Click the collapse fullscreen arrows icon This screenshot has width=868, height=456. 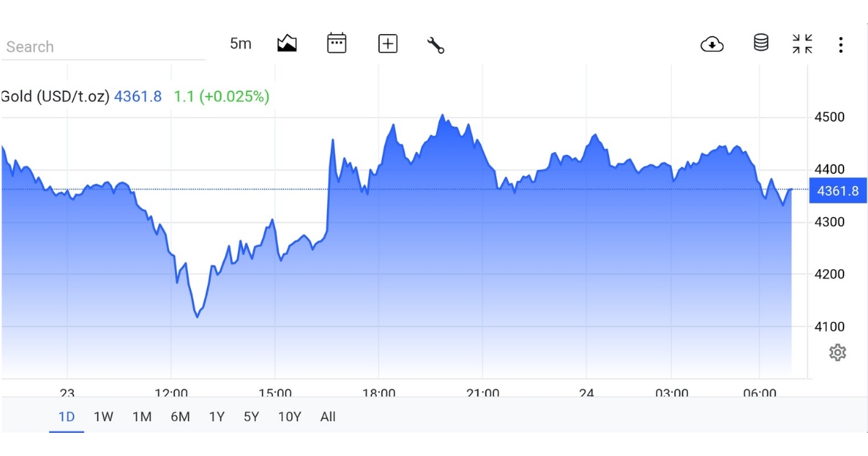[x=802, y=43]
